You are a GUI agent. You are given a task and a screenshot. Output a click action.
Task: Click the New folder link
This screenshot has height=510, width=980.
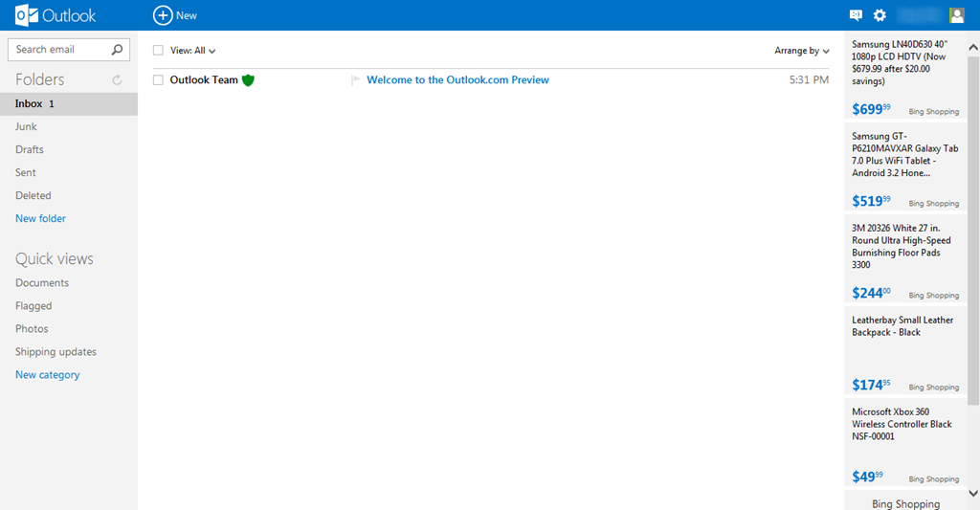point(40,218)
